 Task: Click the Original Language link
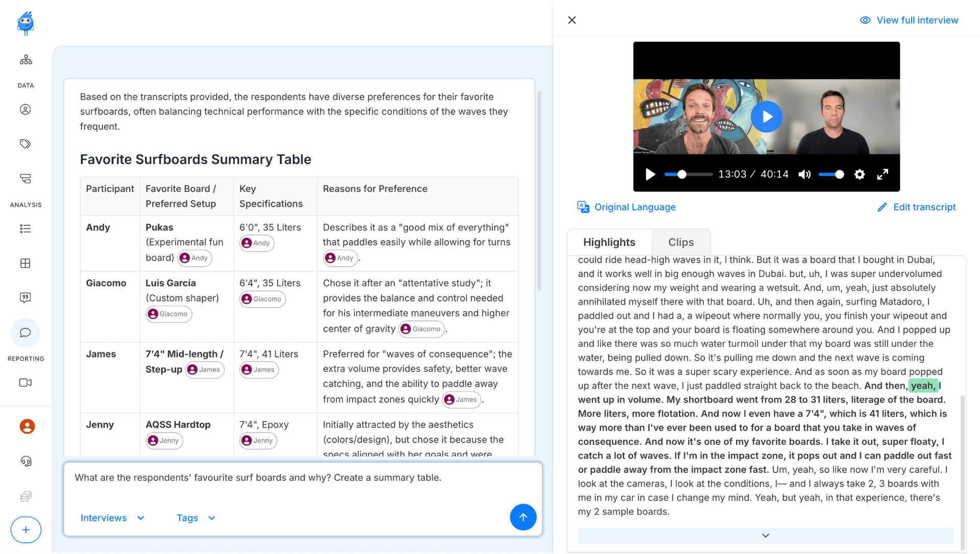pos(635,207)
